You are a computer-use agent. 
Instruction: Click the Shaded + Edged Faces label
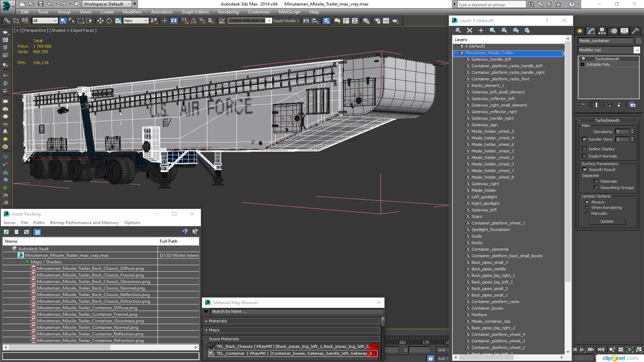coord(73,31)
